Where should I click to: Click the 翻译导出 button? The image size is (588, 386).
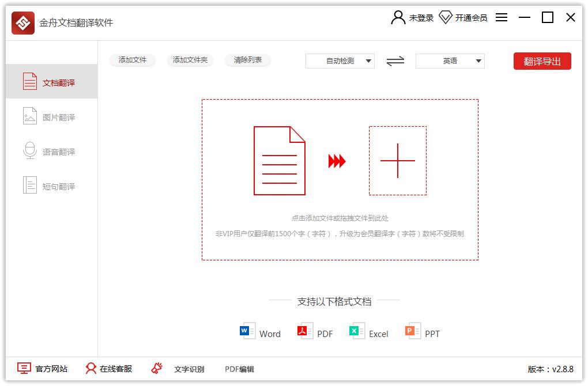(x=542, y=61)
